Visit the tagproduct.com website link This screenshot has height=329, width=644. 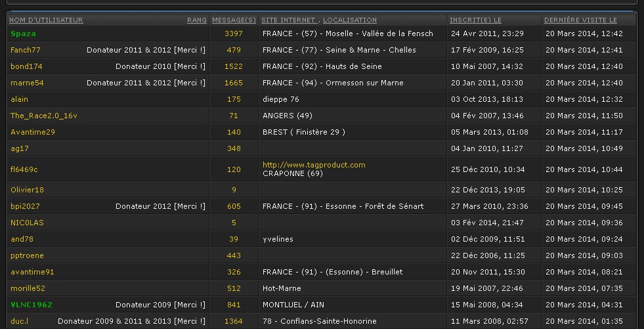click(314, 165)
